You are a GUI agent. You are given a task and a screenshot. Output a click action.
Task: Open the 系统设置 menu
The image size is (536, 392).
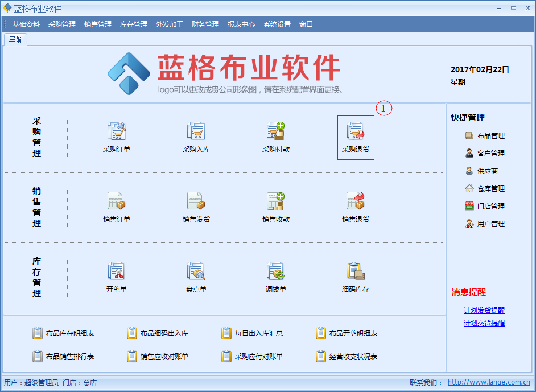[277, 24]
